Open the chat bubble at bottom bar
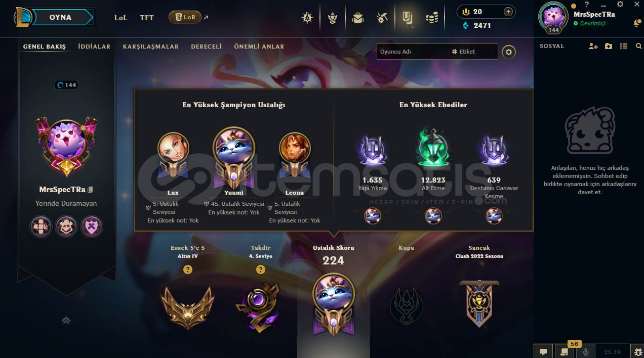Viewport: 644px width, 358px height. click(x=543, y=351)
